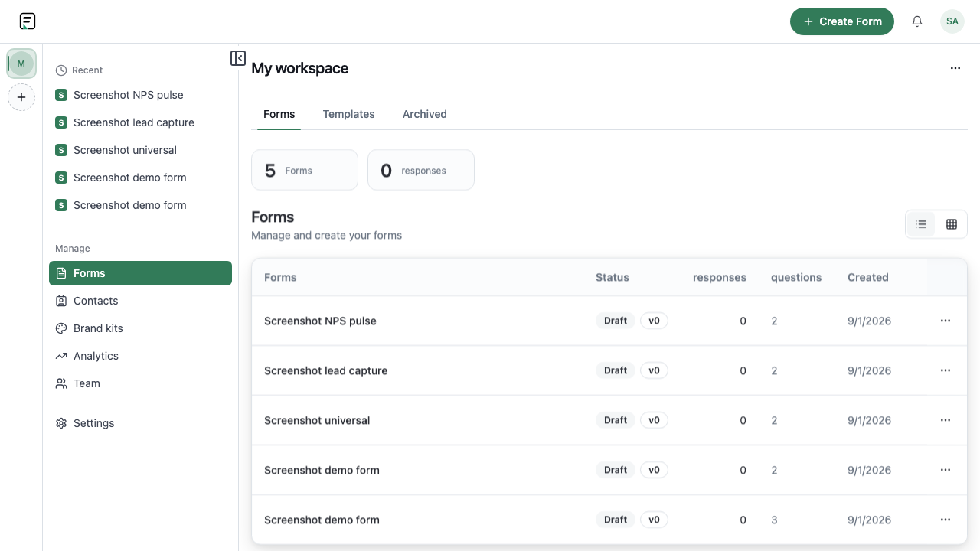Open the My workspace more options menu

point(955,68)
